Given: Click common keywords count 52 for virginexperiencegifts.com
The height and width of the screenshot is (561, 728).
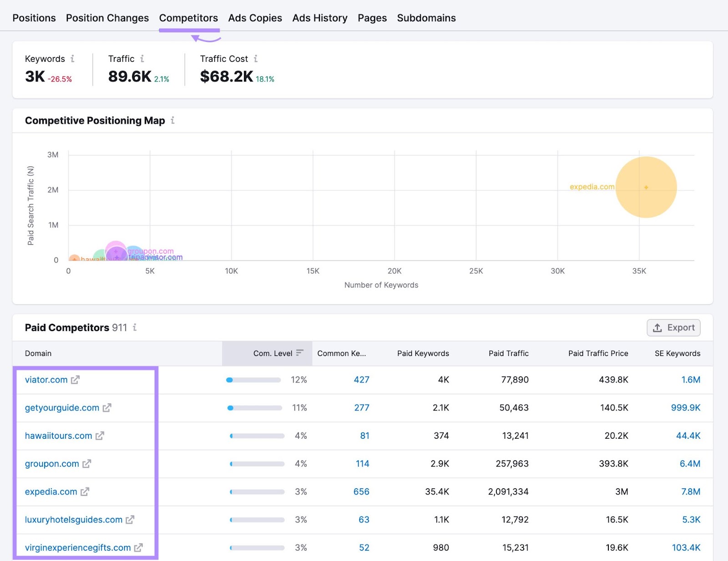Looking at the screenshot, I should [364, 548].
